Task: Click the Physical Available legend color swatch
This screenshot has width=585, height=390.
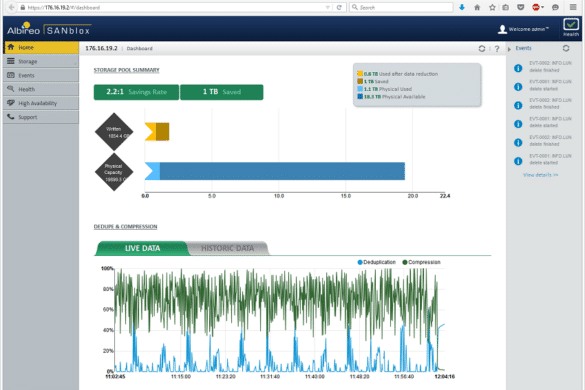Action: [360, 97]
